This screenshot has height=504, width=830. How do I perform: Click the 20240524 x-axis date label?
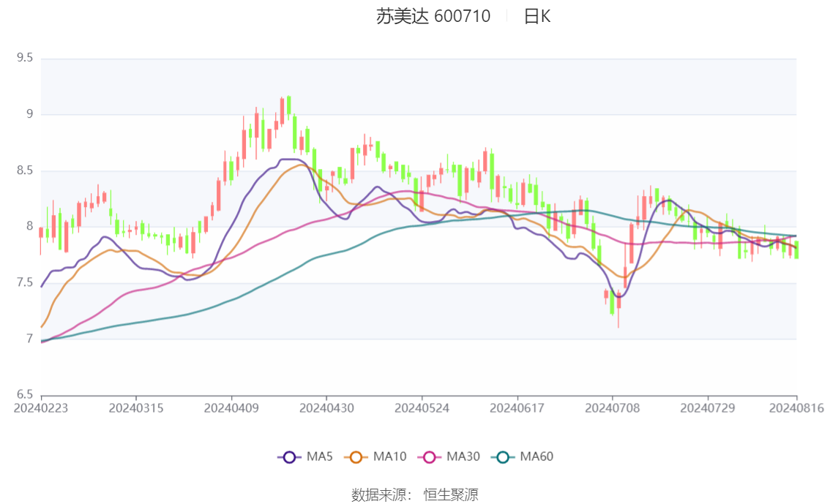[422, 408]
